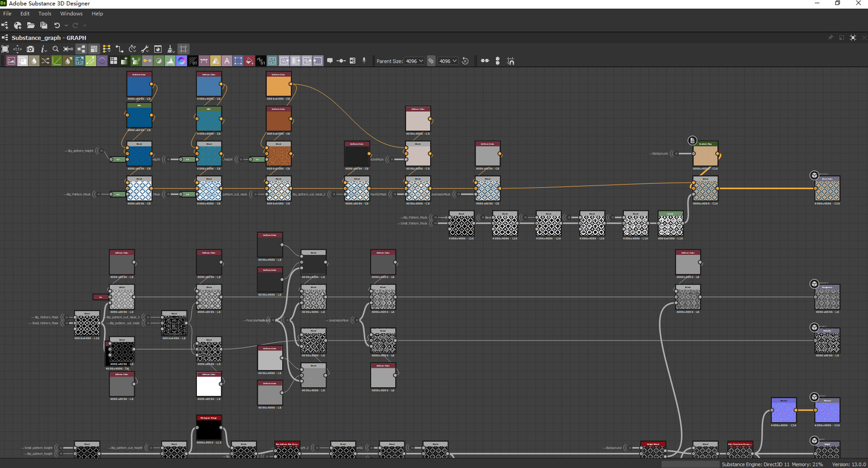Click the reset zoom 1:1 icon
The image size is (868, 468).
(18, 49)
